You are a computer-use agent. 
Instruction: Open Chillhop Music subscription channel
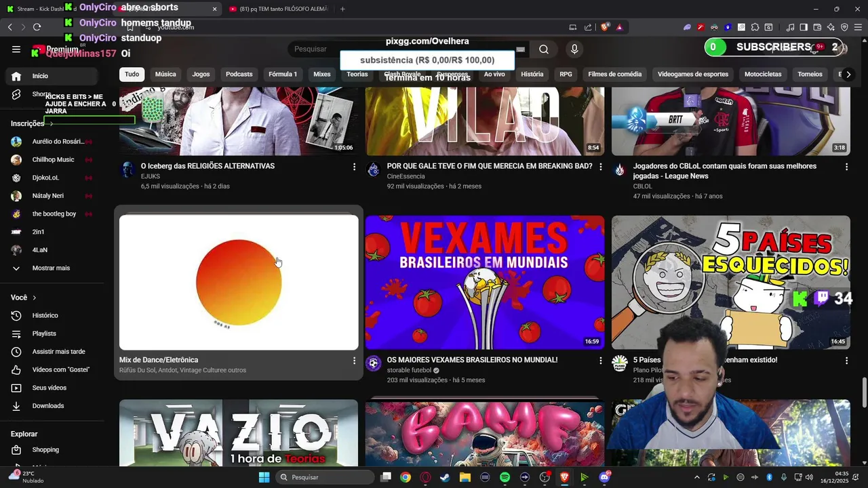pyautogui.click(x=52, y=159)
